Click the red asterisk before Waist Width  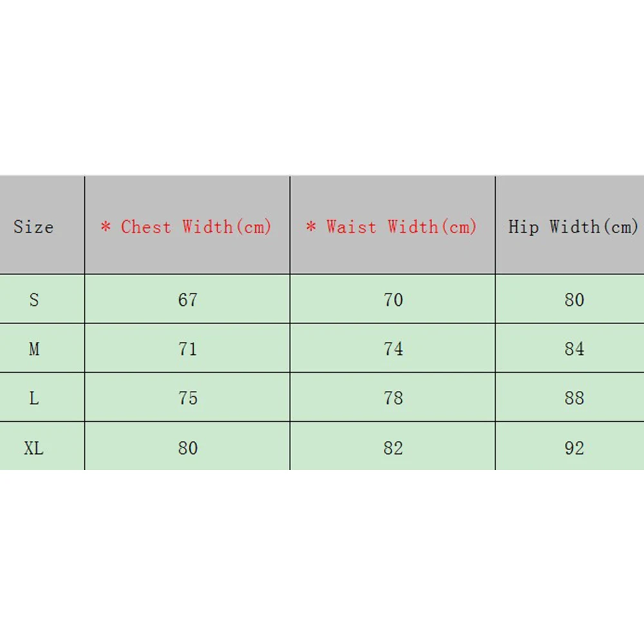point(311,227)
